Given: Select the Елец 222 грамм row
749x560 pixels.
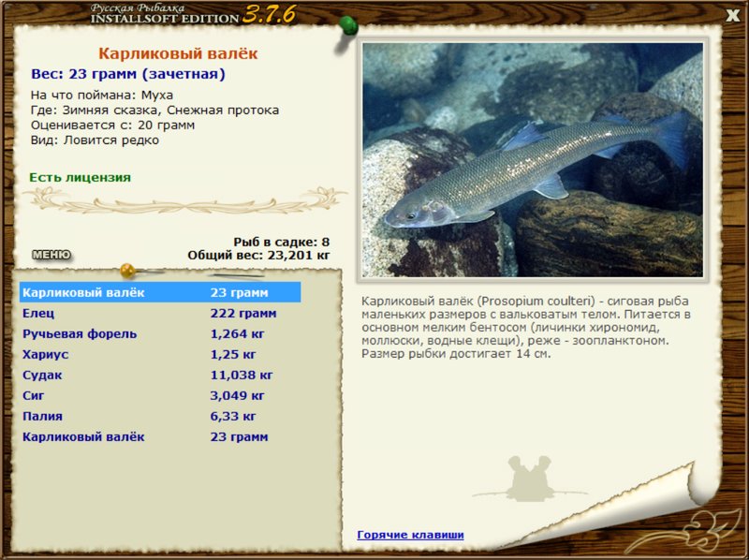Looking at the screenshot, I should click(x=160, y=314).
